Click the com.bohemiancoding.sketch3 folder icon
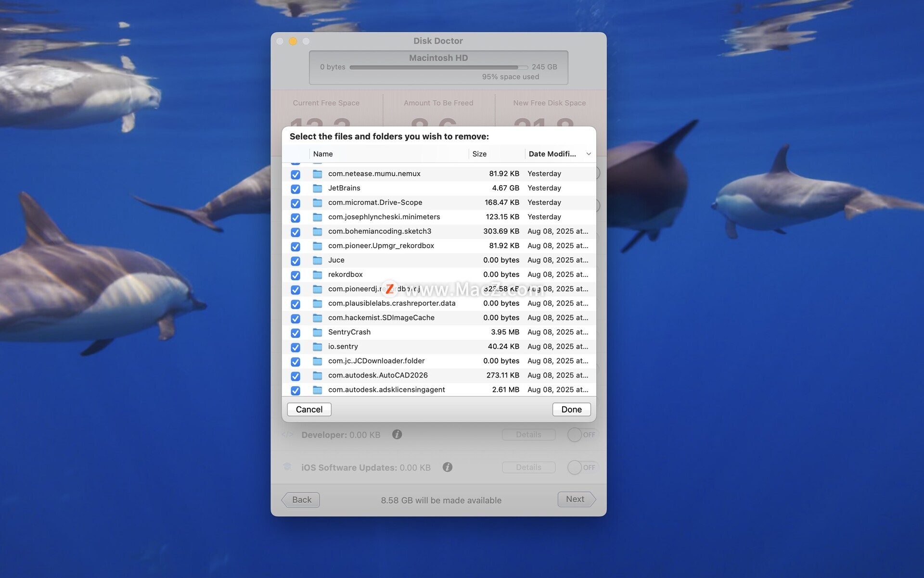924x578 pixels. pos(318,231)
